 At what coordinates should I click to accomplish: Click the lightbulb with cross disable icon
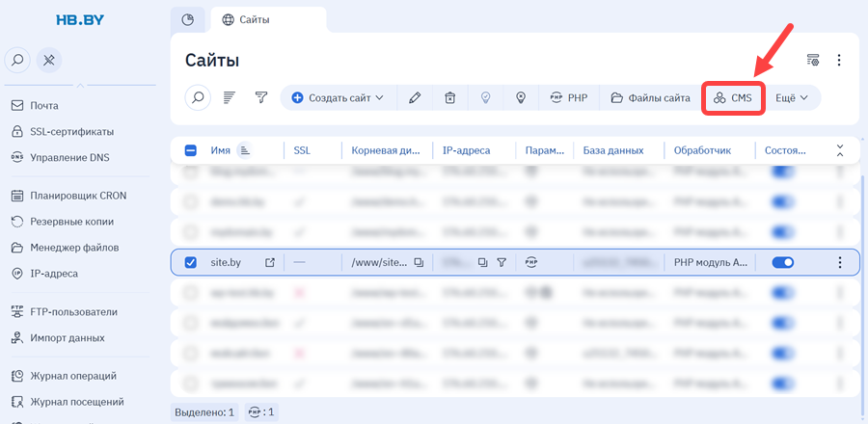[x=521, y=98]
